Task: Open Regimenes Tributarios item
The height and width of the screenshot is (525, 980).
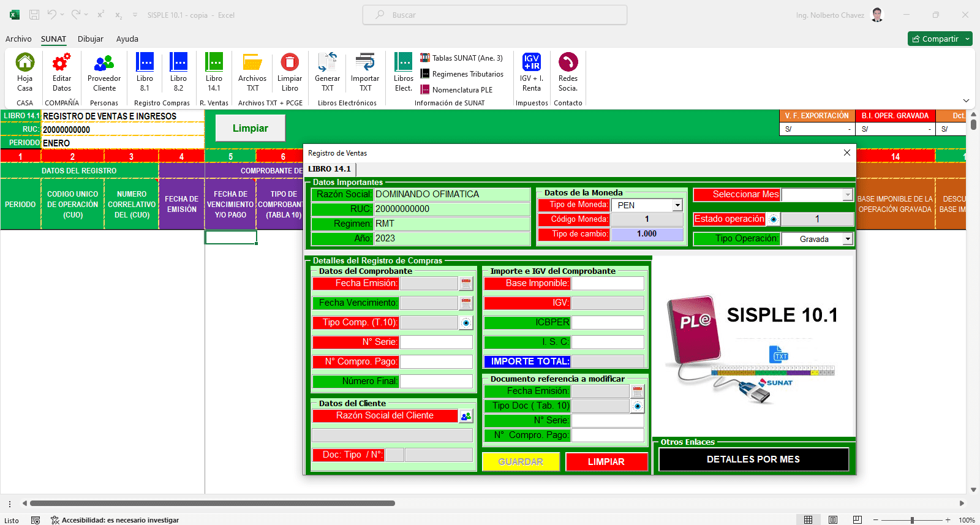Action: 462,74
